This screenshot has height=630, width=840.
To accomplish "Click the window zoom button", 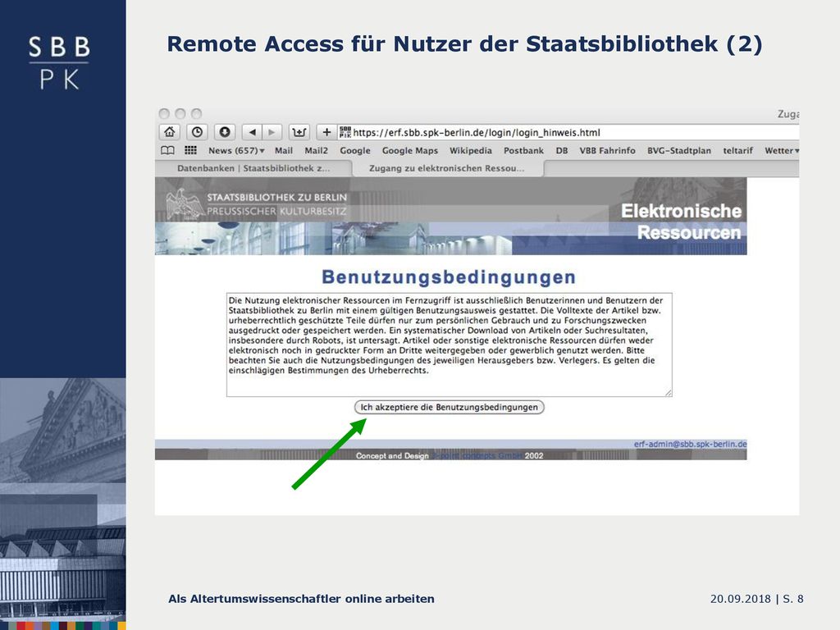I will point(197,113).
